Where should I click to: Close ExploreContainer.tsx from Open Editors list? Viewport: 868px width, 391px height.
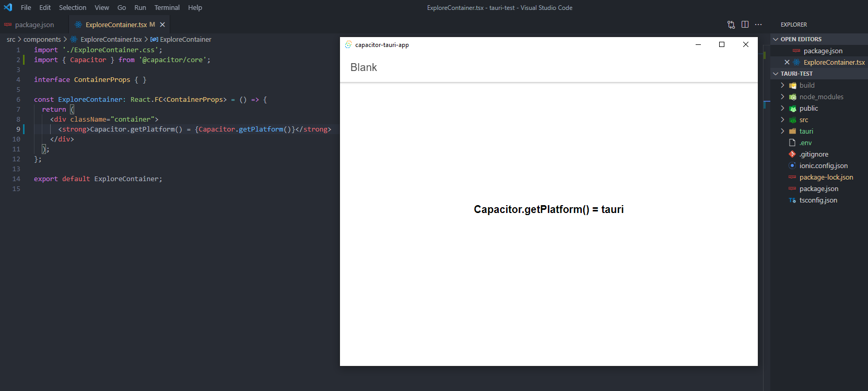pyautogui.click(x=787, y=63)
